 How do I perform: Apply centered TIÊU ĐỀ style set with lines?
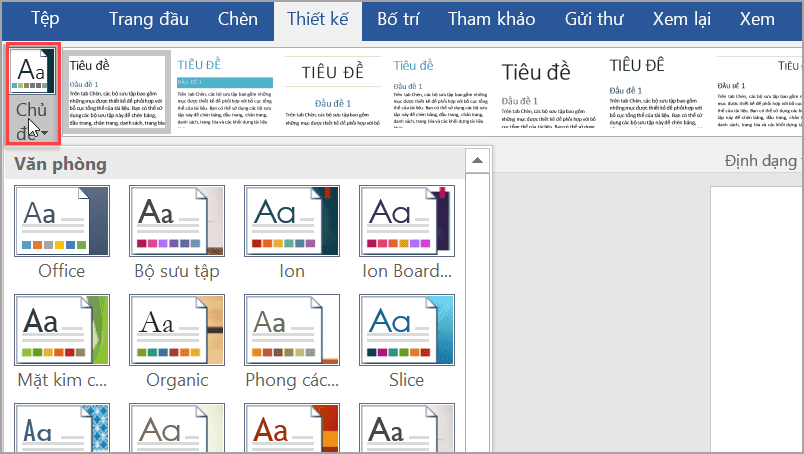[333, 92]
